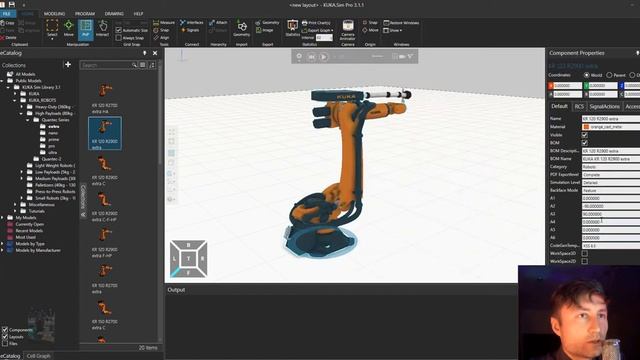
Task: Open the SignalActions properties tab
Action: click(604, 107)
